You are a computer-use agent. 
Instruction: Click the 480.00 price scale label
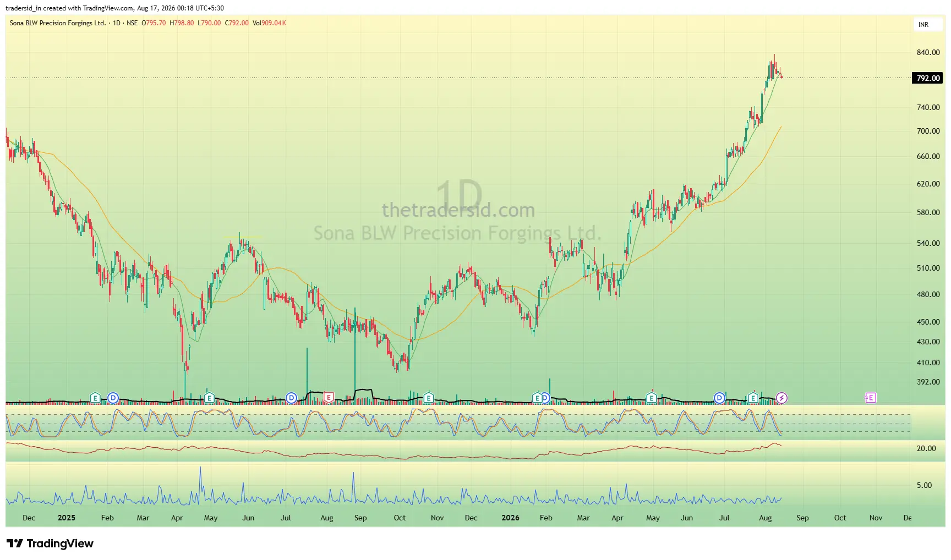point(928,294)
